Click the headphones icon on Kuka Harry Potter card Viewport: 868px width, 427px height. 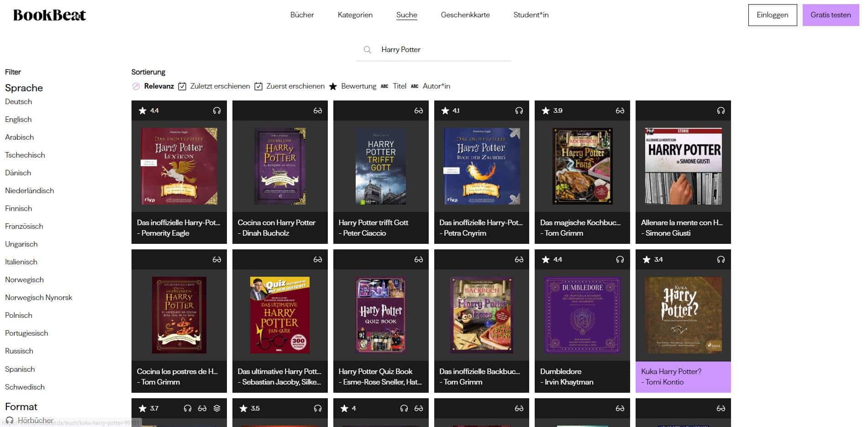point(721,259)
